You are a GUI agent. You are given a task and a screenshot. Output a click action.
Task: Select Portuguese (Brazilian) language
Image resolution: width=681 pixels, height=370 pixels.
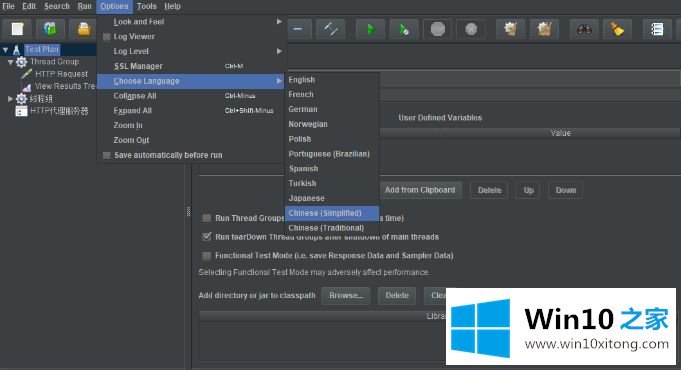(332, 154)
